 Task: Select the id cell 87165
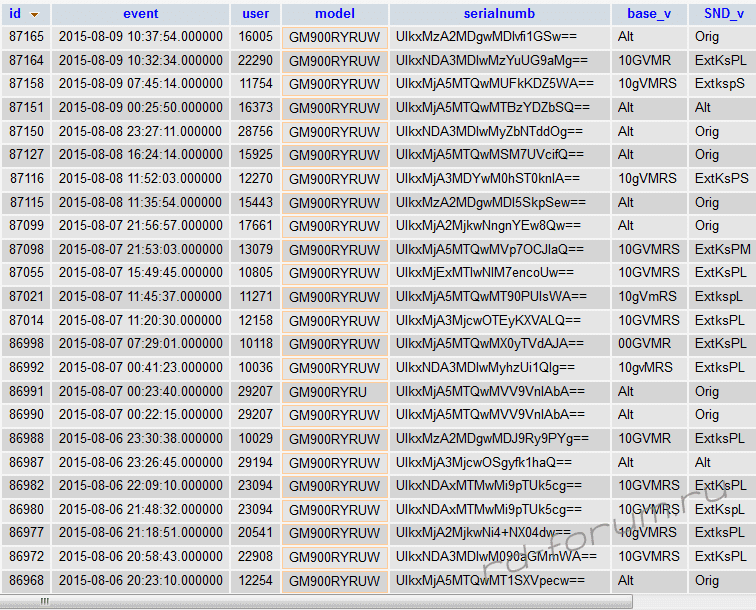pyautogui.click(x=26, y=36)
